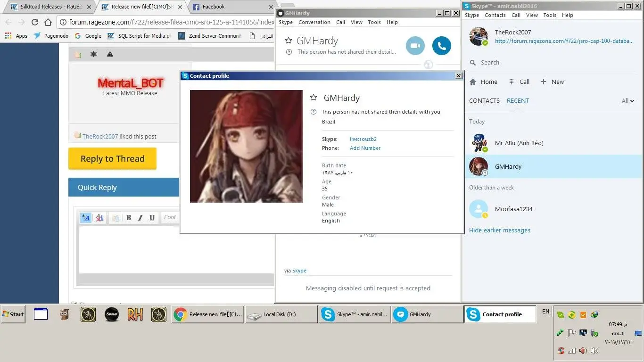Click the Hide earlier messages link
Image resolution: width=644 pixels, height=362 pixels.
pos(500,230)
